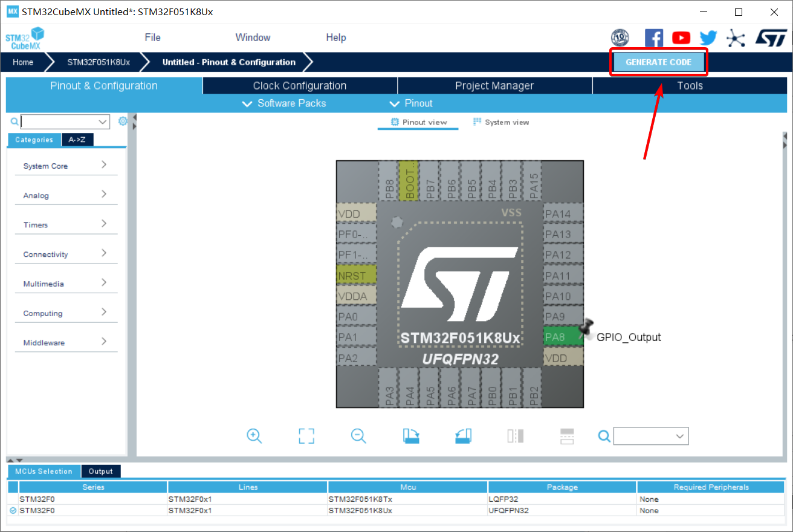Open the Software Packs dropdown
The width and height of the screenshot is (793, 532).
pos(284,103)
